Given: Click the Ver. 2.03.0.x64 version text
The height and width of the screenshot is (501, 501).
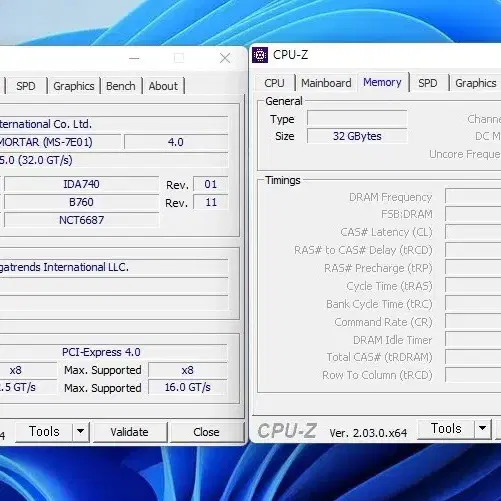Looking at the screenshot, I should point(368,433).
